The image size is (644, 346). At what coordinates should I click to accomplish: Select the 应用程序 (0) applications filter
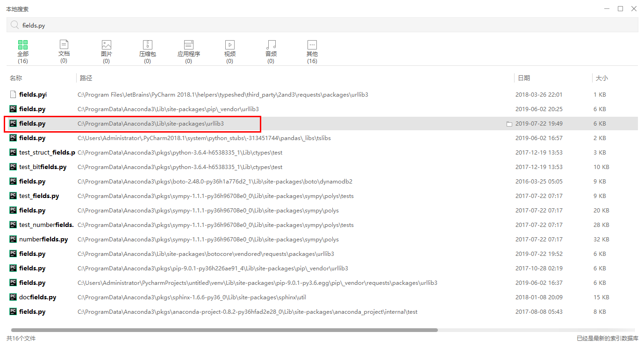pyautogui.click(x=189, y=52)
